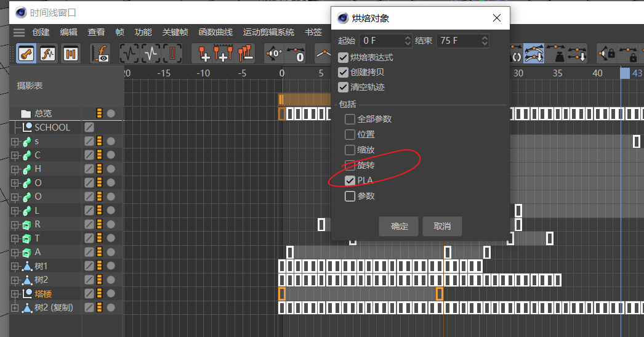Click the hamburger menu icon

tap(19, 32)
